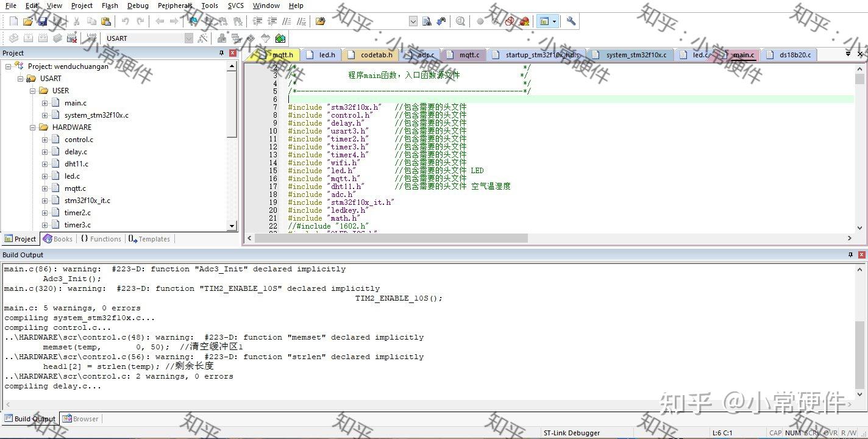Screen dimensions: 868x439
Task: Open the Configuration wrench settings
Action: tap(571, 21)
